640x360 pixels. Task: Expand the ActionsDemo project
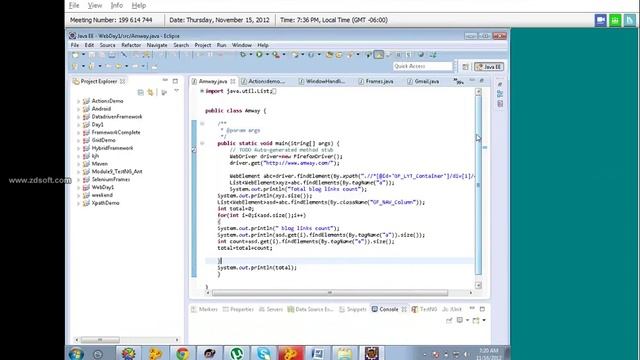click(x=78, y=101)
